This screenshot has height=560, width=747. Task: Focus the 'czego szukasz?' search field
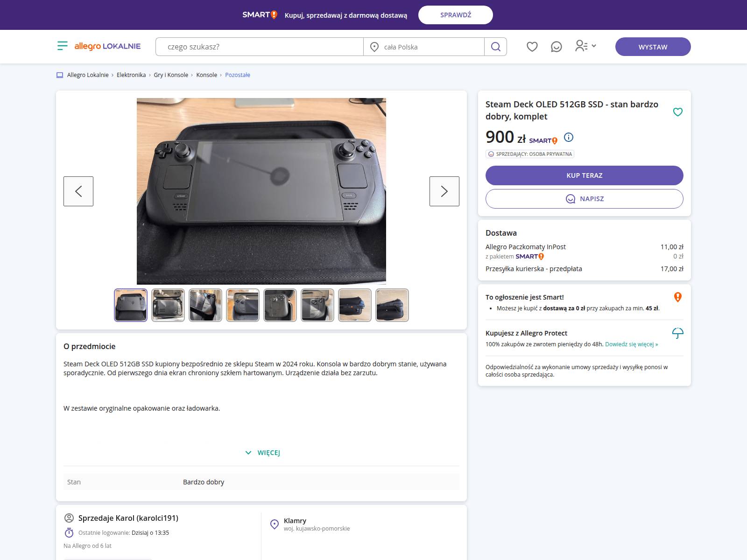tap(260, 47)
